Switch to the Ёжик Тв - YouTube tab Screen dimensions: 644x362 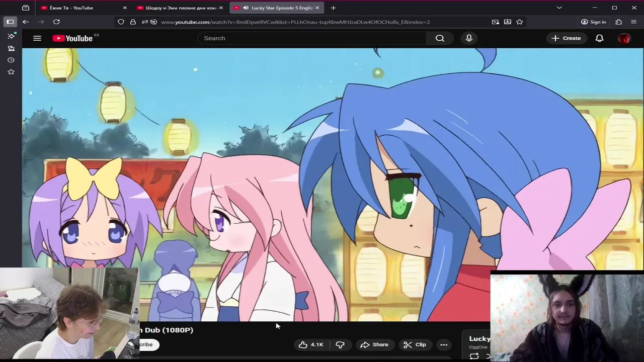coord(84,8)
